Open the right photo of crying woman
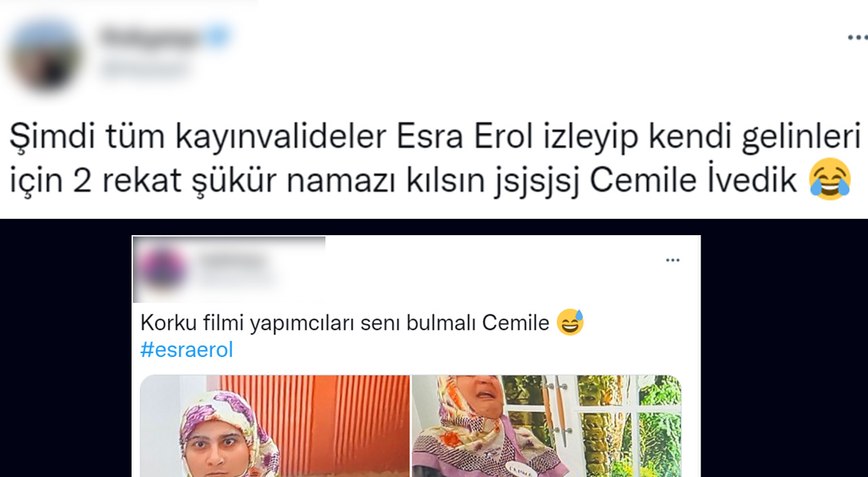 pos(547,426)
